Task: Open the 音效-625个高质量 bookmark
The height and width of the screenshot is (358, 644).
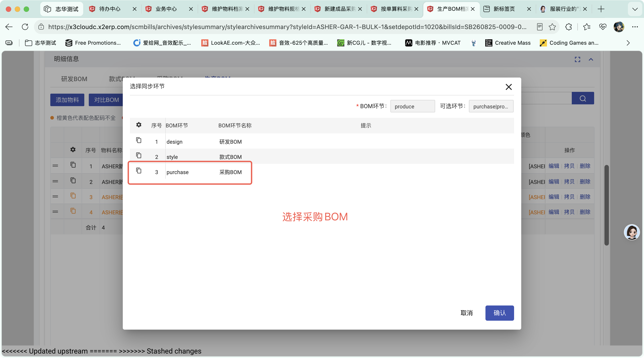Action: pos(299,43)
